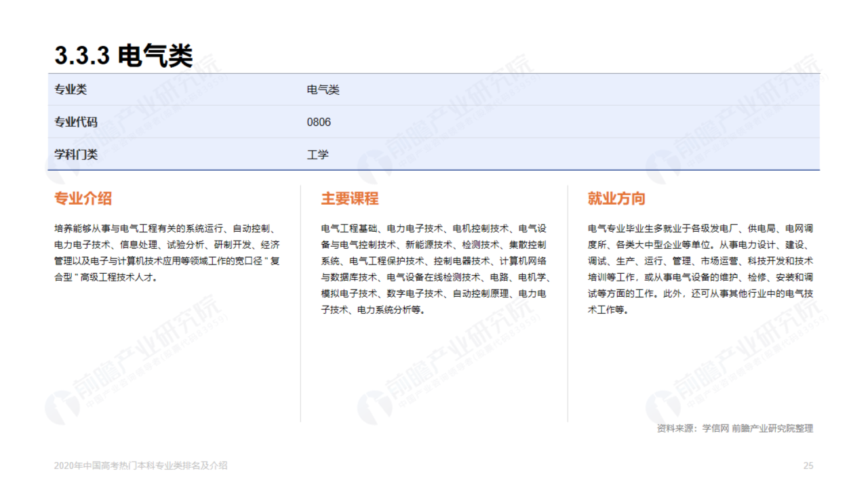Click the orange '主要课程' section title

[350, 199]
